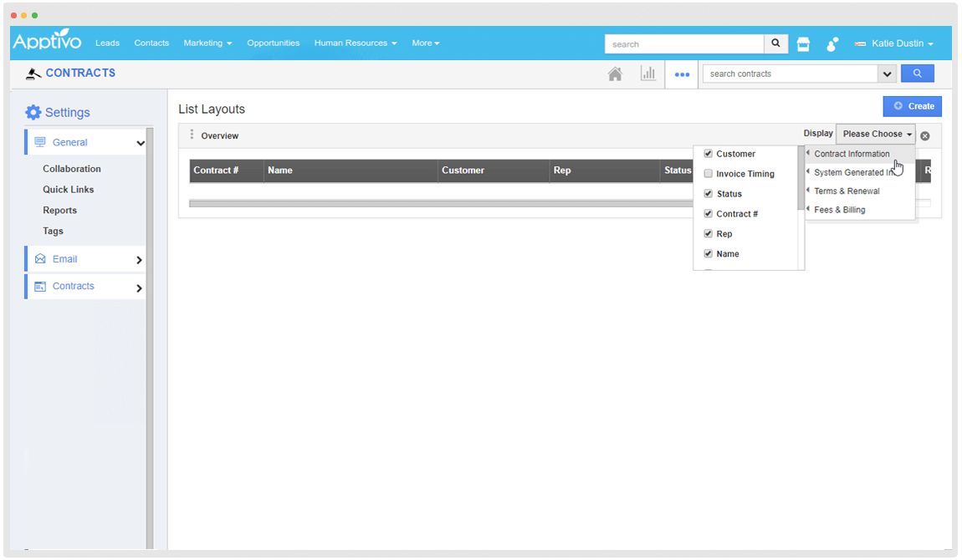Click the Settings gear icon
The width and height of the screenshot is (962, 560).
[x=33, y=113]
